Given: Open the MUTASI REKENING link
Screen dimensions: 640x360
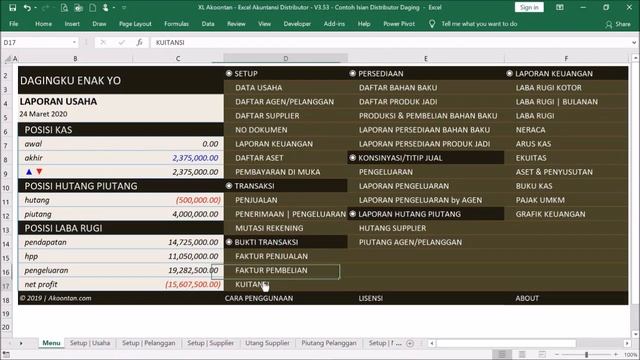Looking at the screenshot, I should 269,228.
